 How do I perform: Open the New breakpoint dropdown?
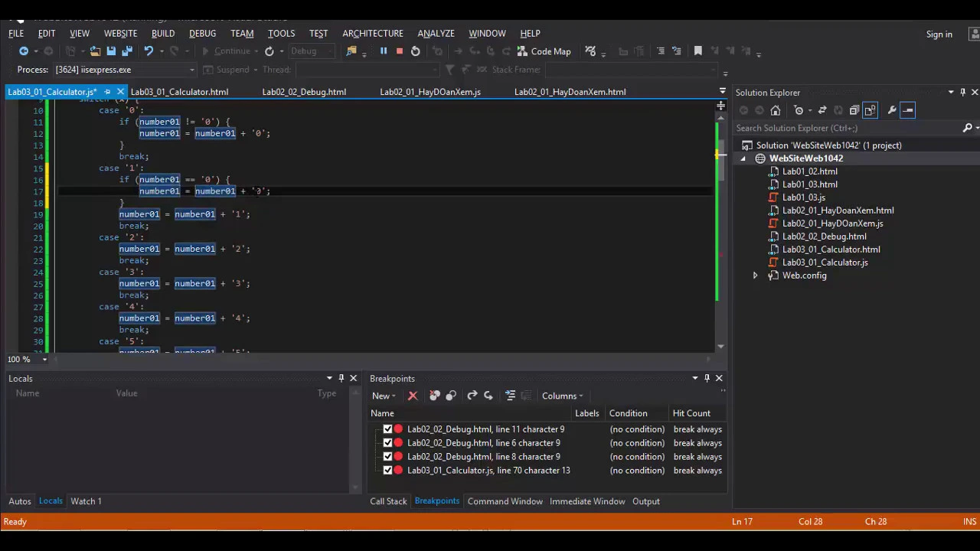384,396
